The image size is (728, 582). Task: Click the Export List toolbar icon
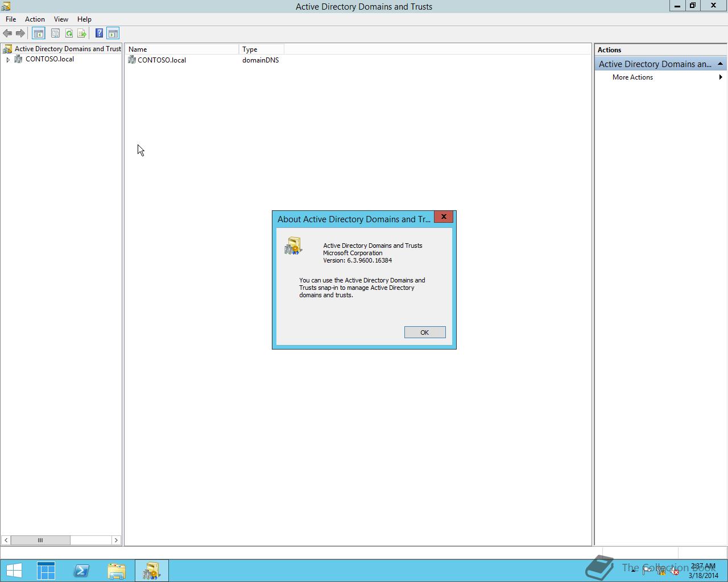pos(82,34)
